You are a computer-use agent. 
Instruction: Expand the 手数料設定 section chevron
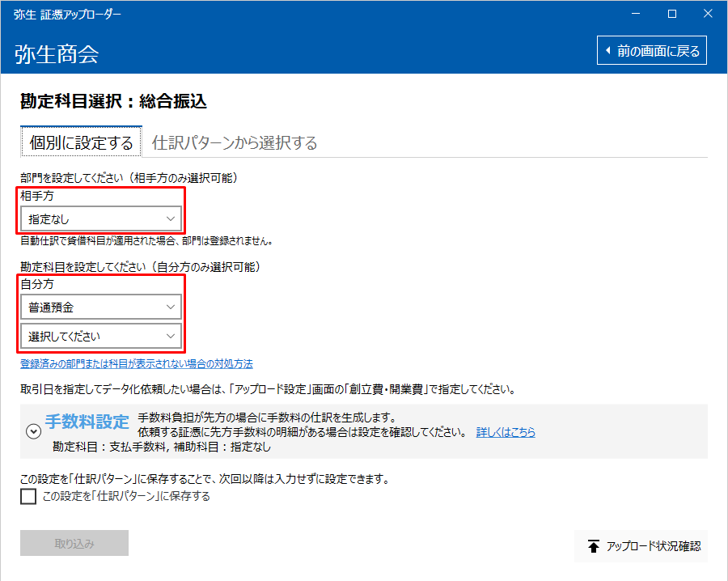33,431
